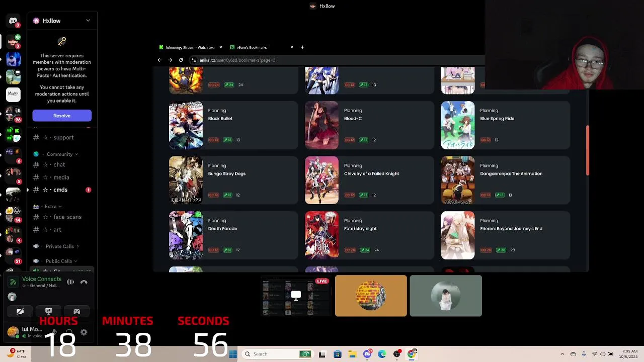Open Chivalry of a Failed Knight title
644x362 pixels.
tap(371, 173)
